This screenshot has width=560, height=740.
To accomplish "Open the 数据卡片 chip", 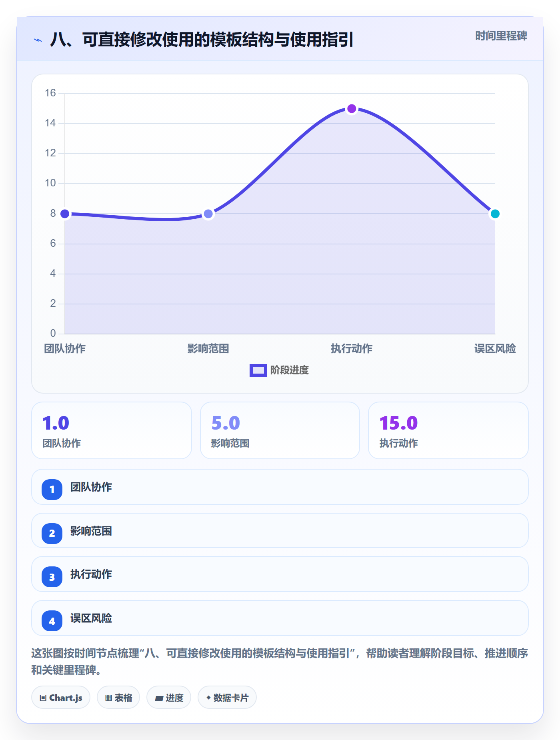I will [227, 698].
